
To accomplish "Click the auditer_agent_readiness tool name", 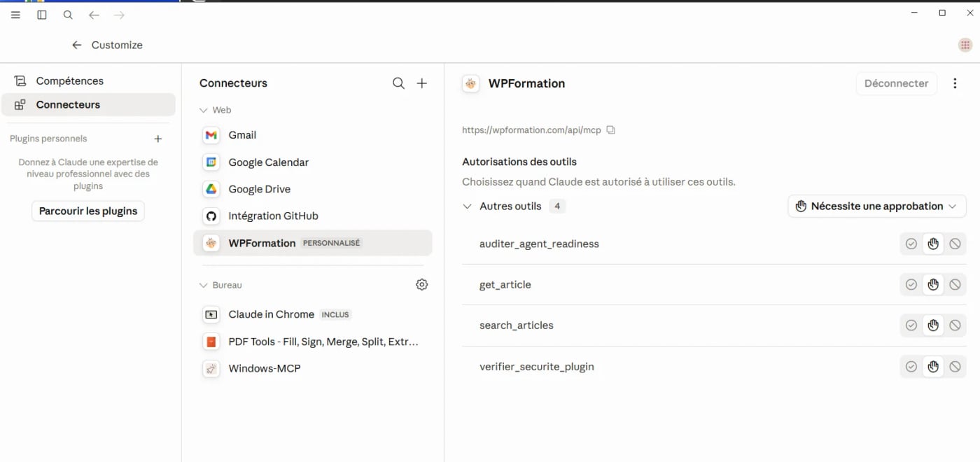I will (x=539, y=244).
